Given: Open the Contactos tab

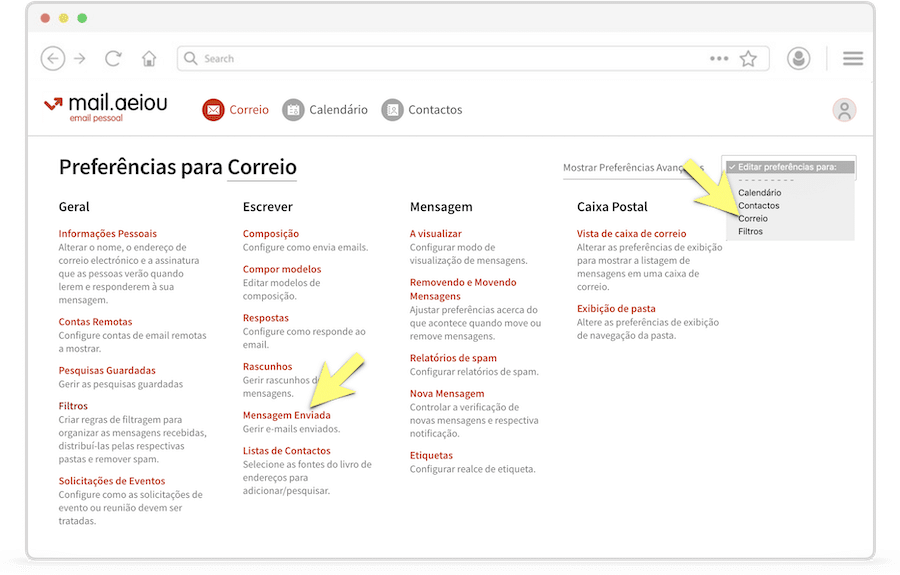Looking at the screenshot, I should click(422, 110).
